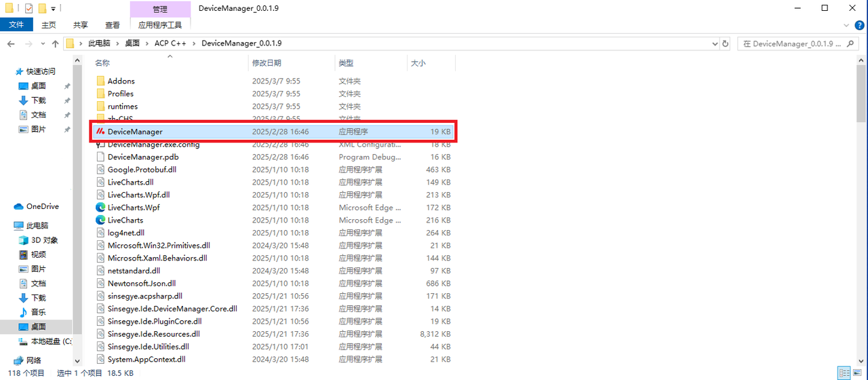Switch to the 查看 ribbon tab

click(x=113, y=24)
